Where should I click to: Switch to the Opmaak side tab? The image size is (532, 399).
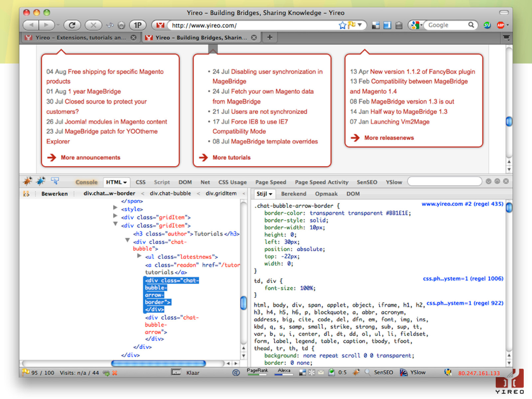point(326,194)
